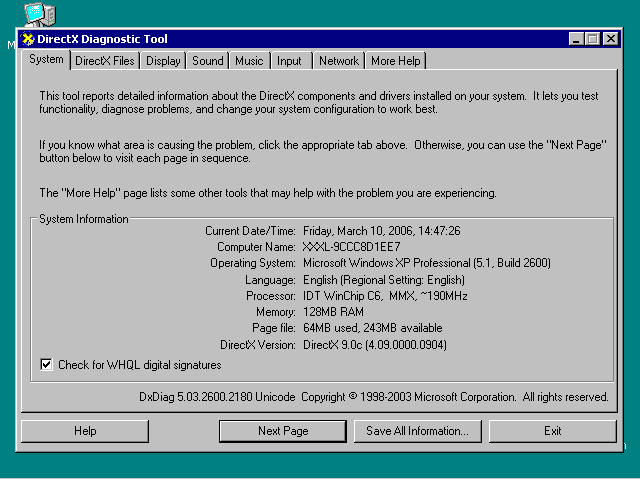Image resolution: width=640 pixels, height=480 pixels.
Task: Click Save All Information button
Action: coord(418,431)
